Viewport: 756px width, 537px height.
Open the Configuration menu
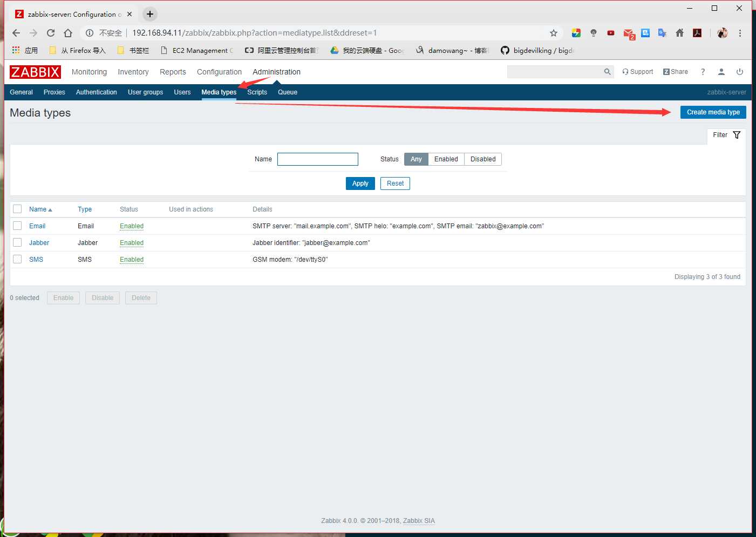(219, 72)
